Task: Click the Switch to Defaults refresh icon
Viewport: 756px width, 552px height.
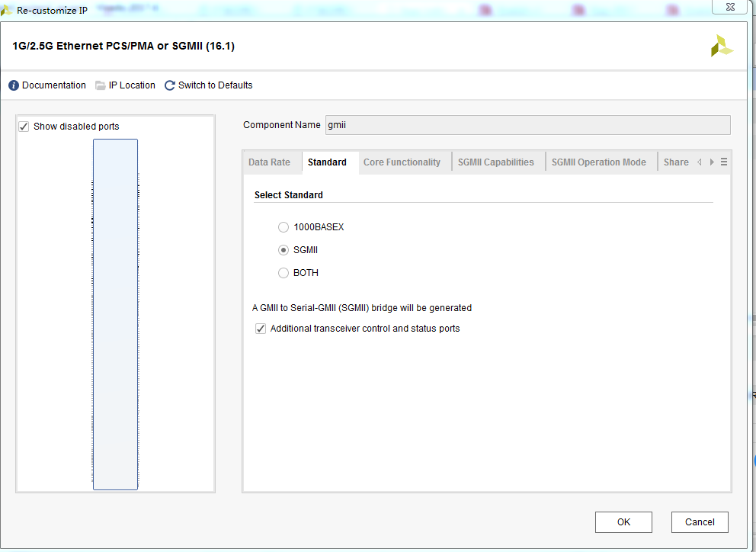Action: (170, 85)
